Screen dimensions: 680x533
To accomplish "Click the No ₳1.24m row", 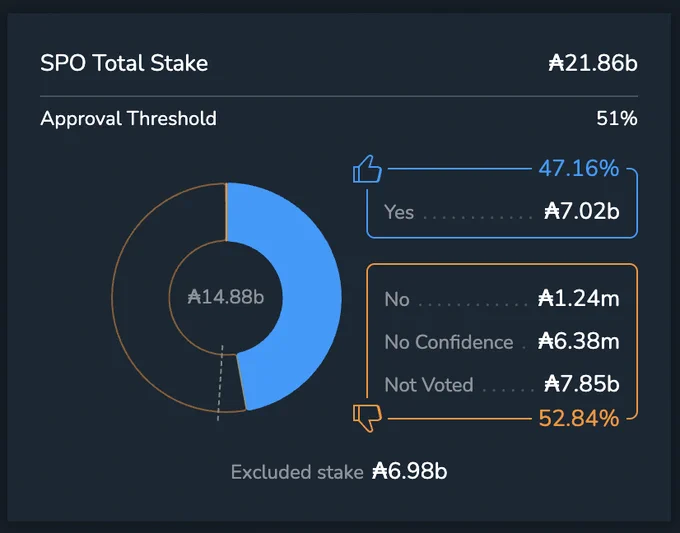I will tap(502, 299).
